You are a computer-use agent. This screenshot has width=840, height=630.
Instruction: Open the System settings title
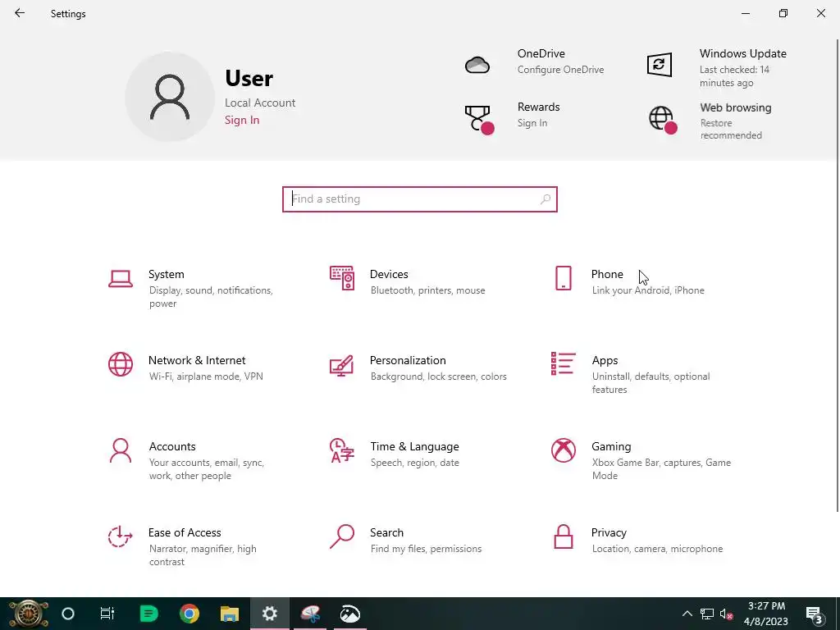pyautogui.click(x=166, y=274)
